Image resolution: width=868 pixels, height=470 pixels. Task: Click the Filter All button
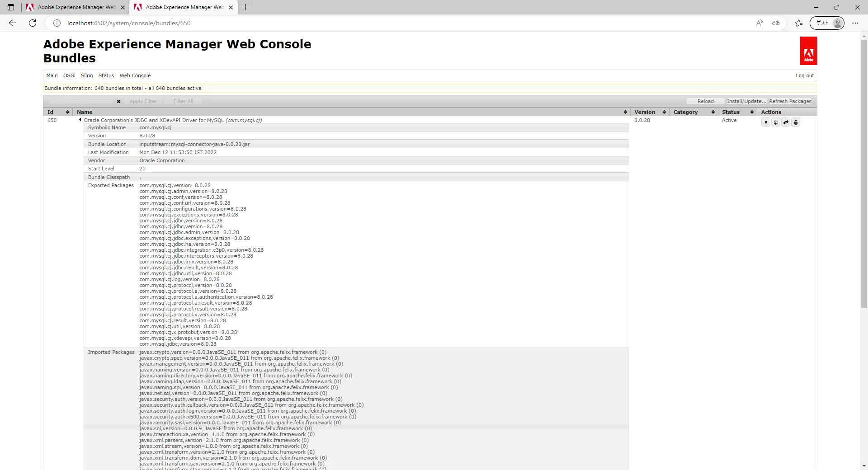click(x=183, y=102)
